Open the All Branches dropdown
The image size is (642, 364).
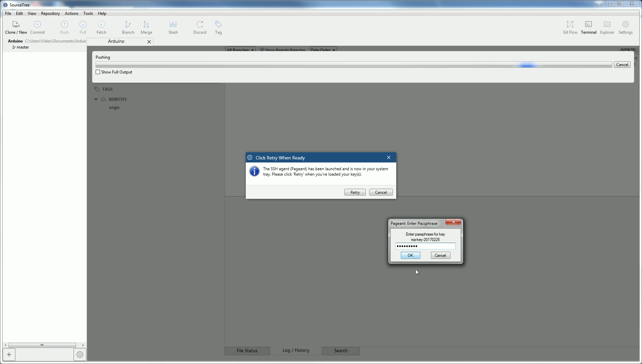click(240, 50)
